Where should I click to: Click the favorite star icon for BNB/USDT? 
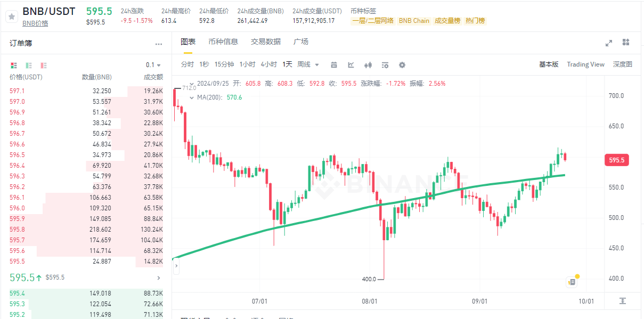point(11,17)
